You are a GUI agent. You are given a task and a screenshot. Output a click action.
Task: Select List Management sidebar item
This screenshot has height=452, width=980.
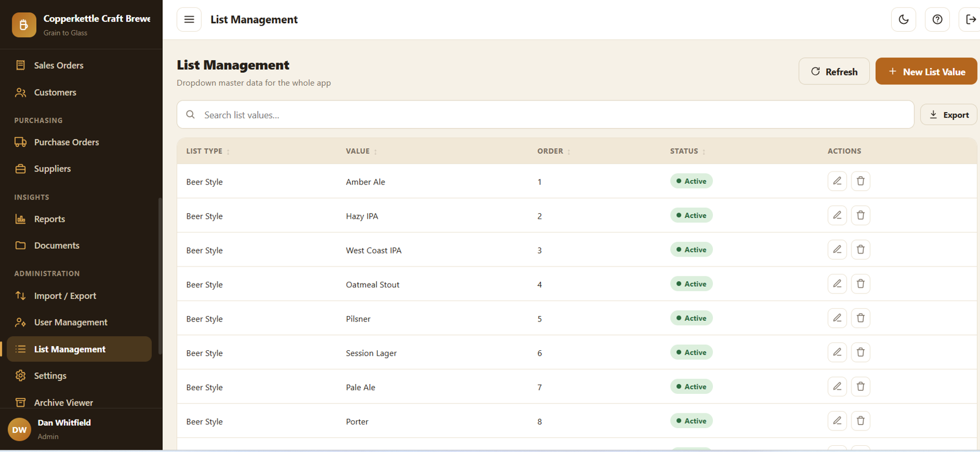pos(79,349)
